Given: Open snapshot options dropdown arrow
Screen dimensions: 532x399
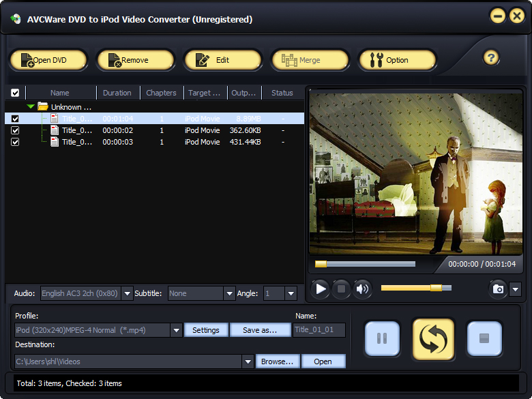Looking at the screenshot, I should point(516,289).
